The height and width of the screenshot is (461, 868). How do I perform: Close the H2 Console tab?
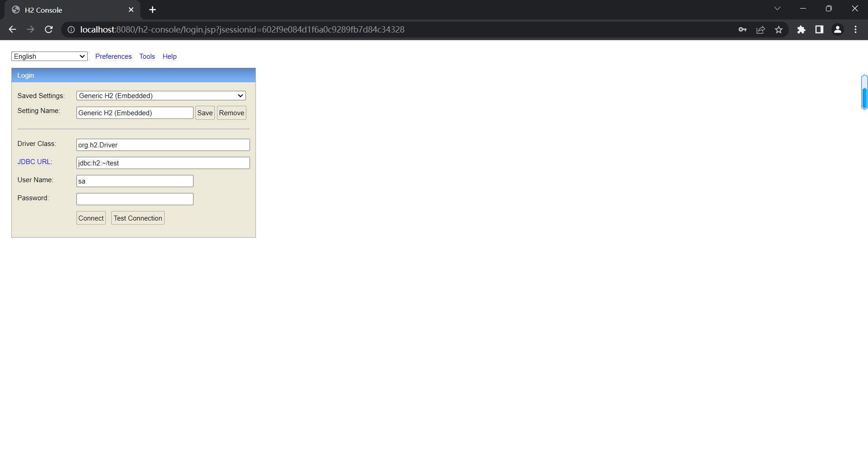pyautogui.click(x=131, y=9)
